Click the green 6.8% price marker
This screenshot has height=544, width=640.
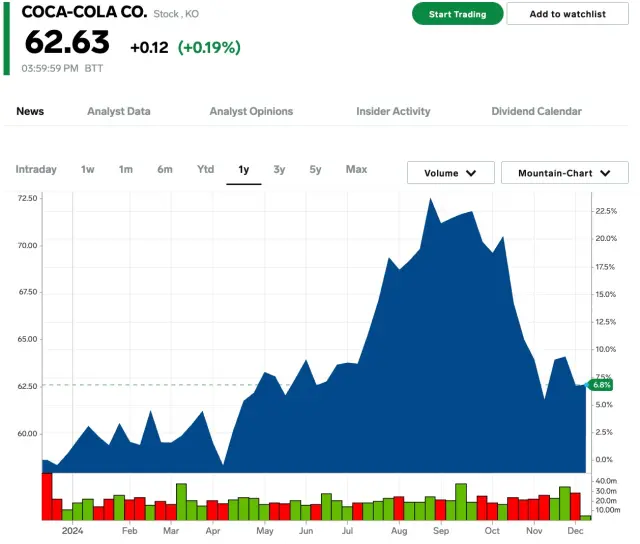(601, 385)
